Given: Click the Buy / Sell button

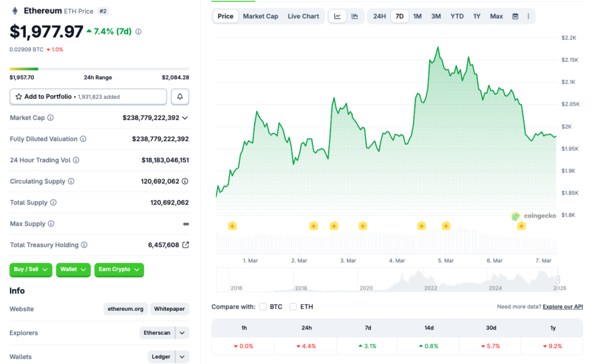Looking at the screenshot, I should coord(30,270).
